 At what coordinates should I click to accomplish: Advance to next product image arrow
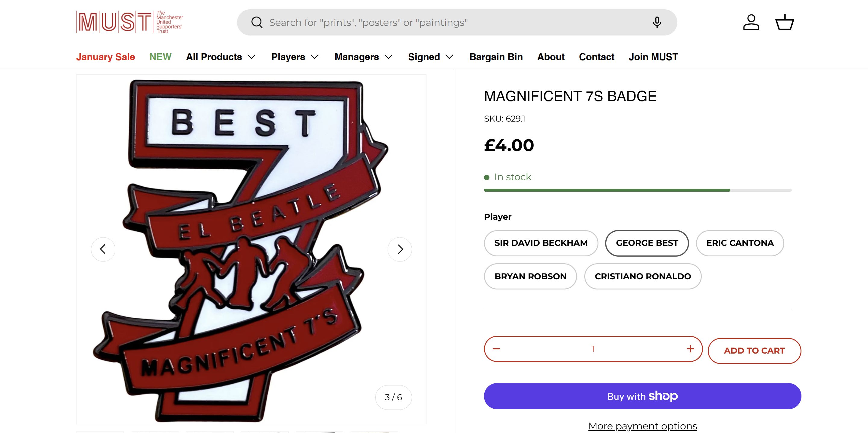(400, 249)
